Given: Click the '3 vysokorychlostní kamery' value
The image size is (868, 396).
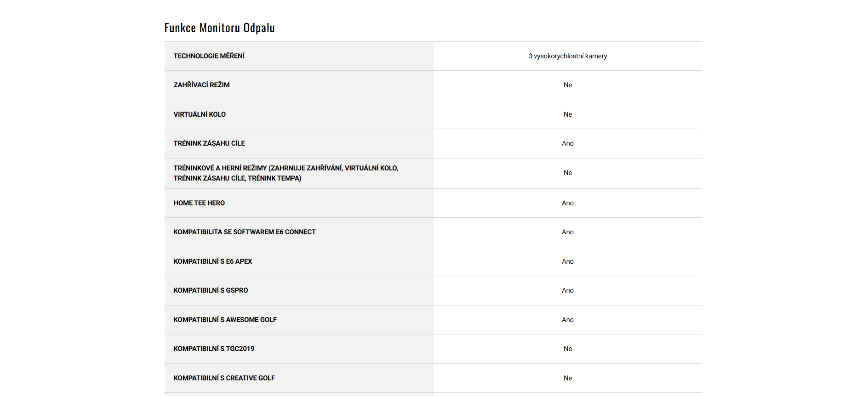Looking at the screenshot, I should [567, 56].
